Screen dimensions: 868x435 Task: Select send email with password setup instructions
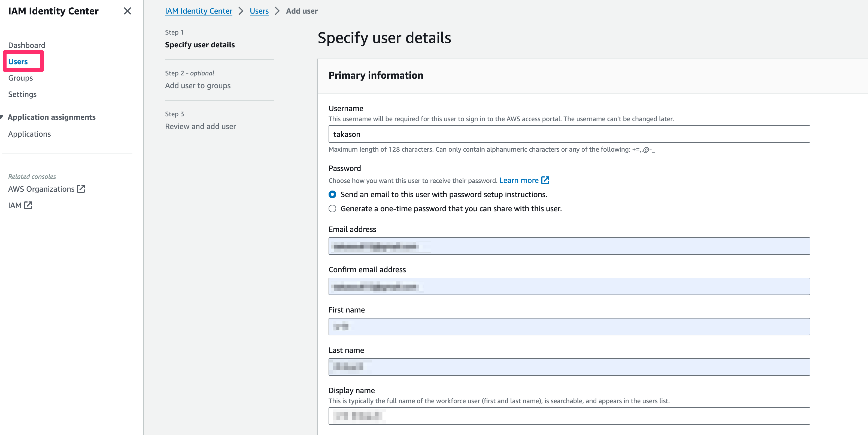332,194
